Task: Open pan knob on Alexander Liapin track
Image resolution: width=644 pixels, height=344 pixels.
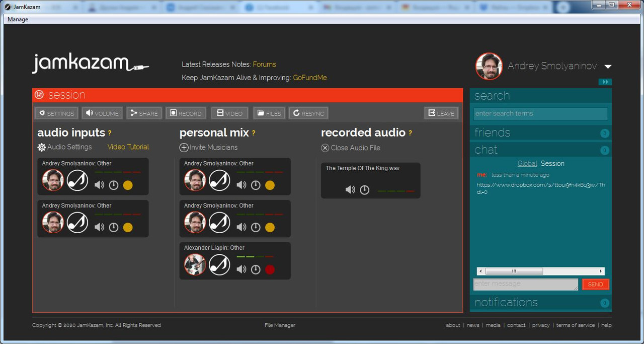Action: click(x=256, y=269)
